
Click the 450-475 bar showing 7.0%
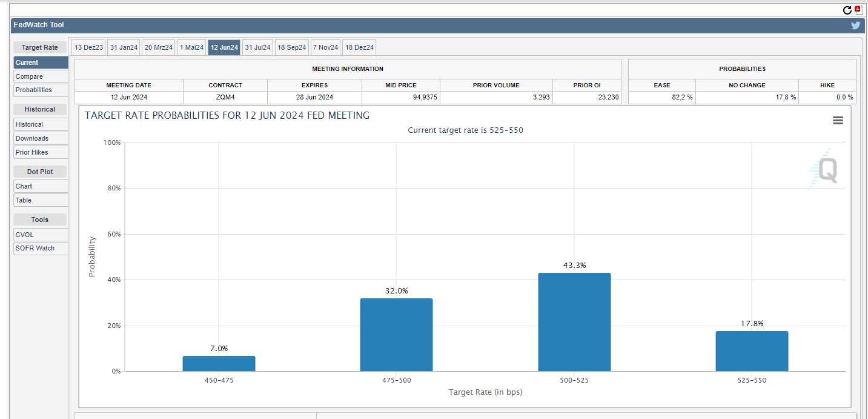[x=219, y=363]
